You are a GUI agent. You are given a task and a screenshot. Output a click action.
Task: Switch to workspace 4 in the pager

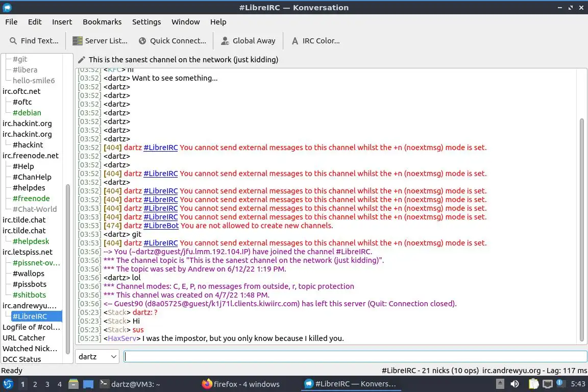pyautogui.click(x=60, y=384)
